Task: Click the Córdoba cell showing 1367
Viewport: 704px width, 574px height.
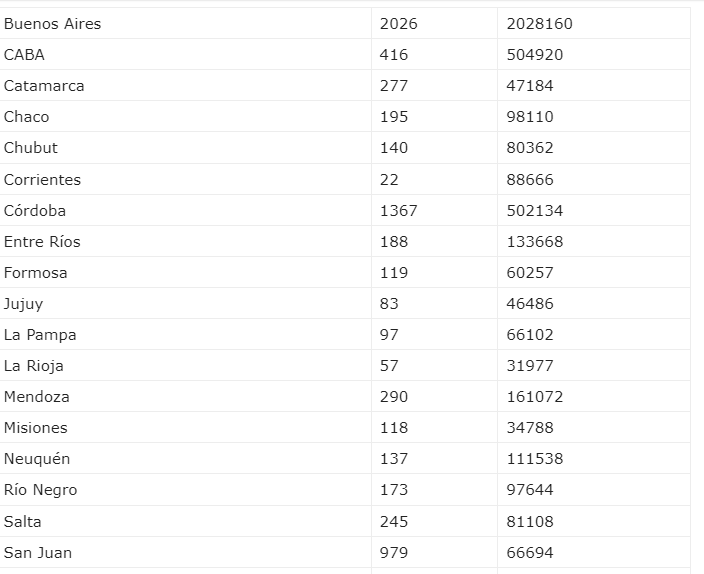Action: tap(399, 211)
